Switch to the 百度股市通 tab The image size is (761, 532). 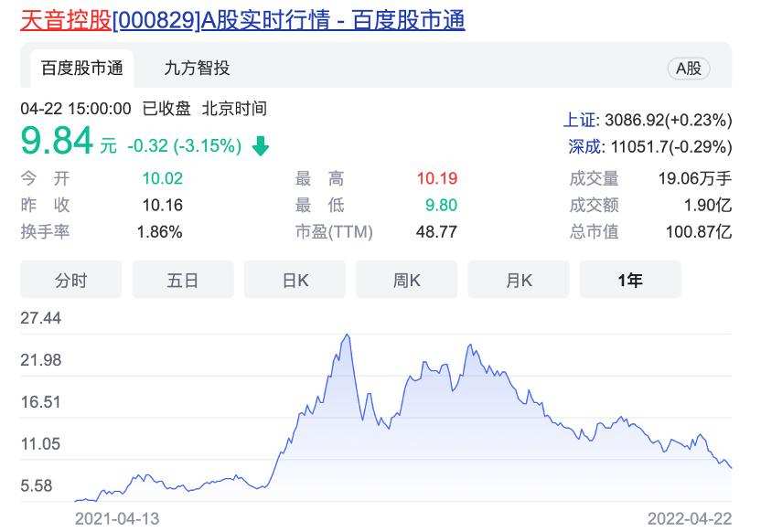click(x=82, y=69)
